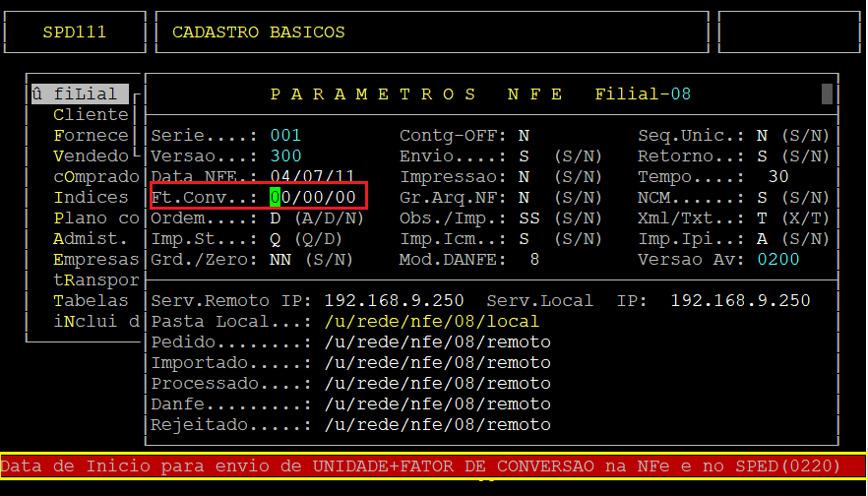Toggle the Envio S/N value

click(x=524, y=156)
